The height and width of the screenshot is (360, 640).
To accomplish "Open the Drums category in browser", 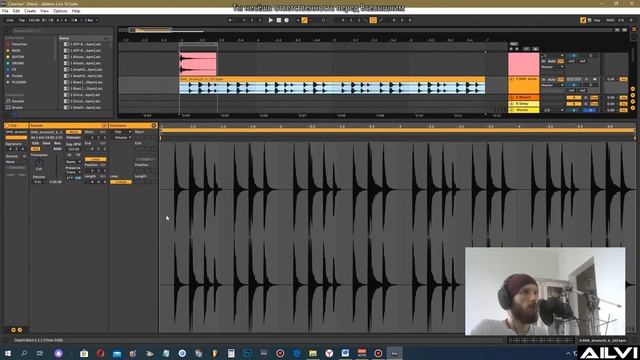I will tap(17, 107).
